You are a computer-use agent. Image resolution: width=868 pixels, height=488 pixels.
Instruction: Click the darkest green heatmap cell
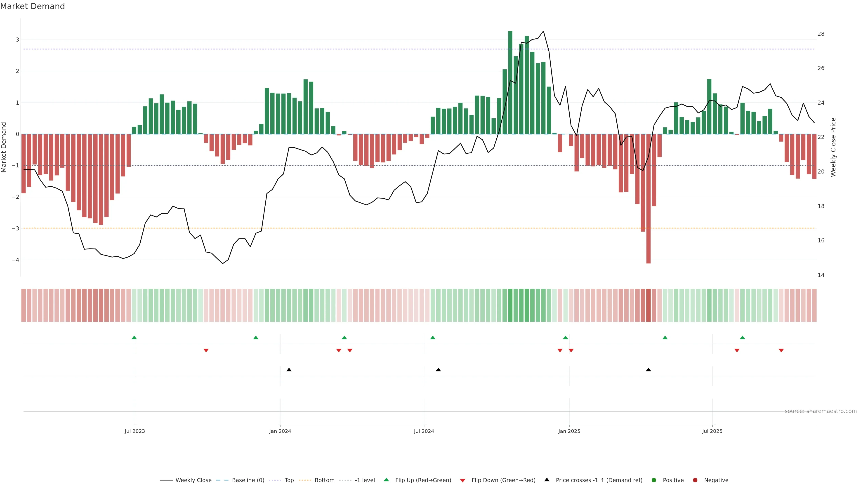pos(510,305)
